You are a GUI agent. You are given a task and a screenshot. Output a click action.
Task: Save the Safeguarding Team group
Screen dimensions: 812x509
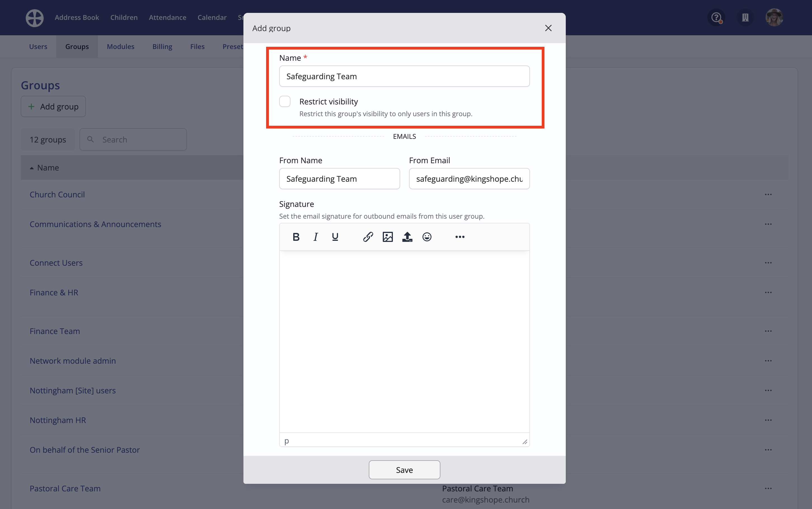[404, 470]
